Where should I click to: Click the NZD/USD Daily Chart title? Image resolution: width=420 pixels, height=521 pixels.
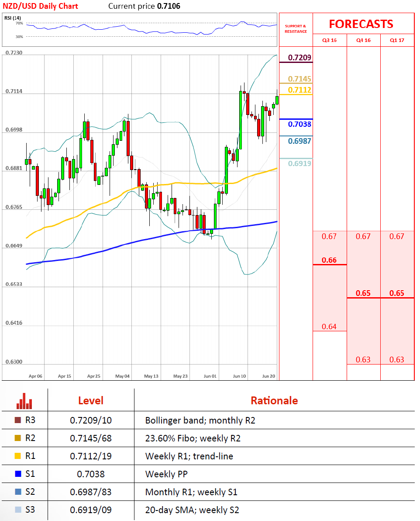pyautogui.click(x=40, y=6)
